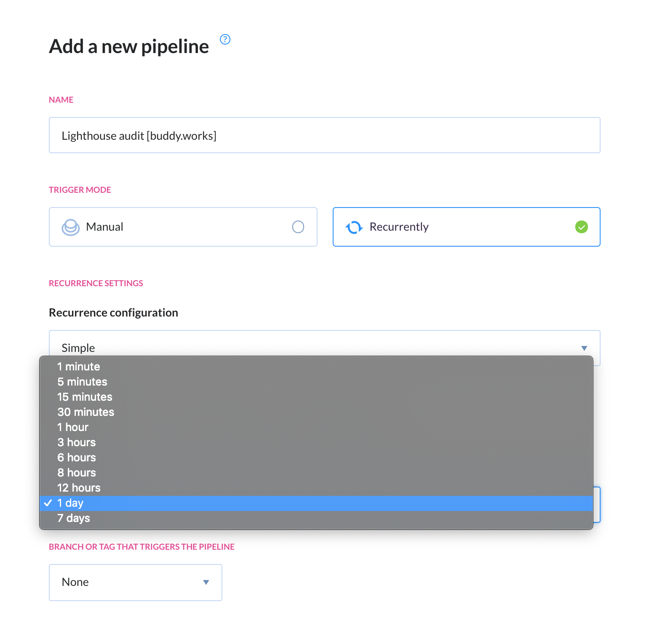The height and width of the screenshot is (644, 649).
Task: Select the Manual radio button
Action: (x=298, y=227)
